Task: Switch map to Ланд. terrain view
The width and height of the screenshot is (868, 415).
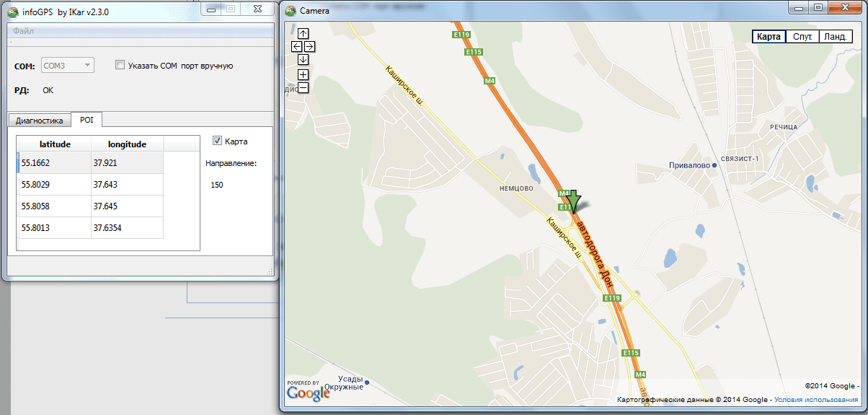Action: [836, 36]
